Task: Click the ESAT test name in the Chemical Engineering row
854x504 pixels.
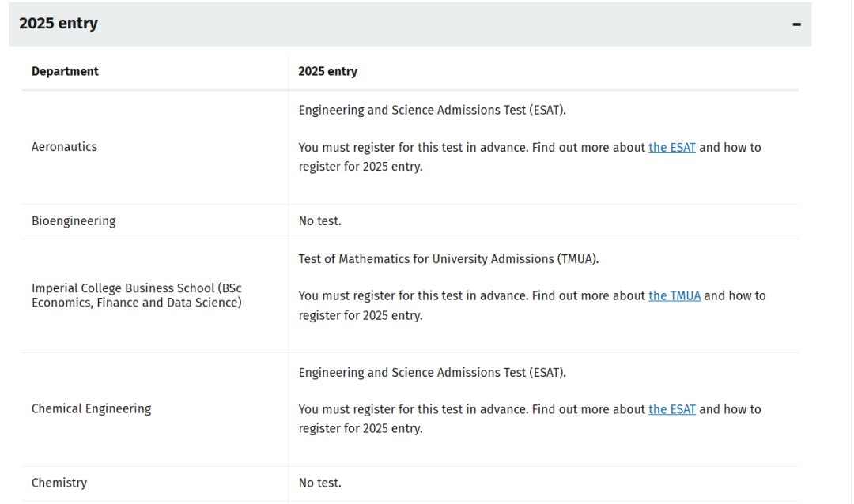Action: 432,372
